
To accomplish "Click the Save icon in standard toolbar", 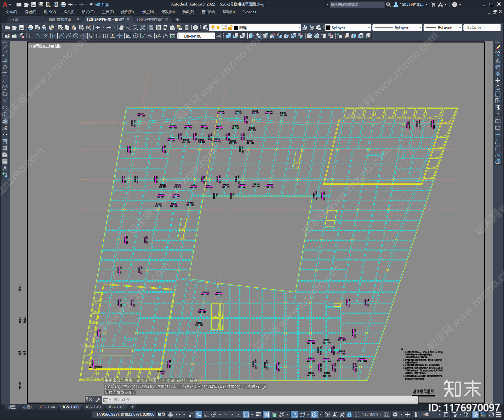I will [x=21, y=28].
